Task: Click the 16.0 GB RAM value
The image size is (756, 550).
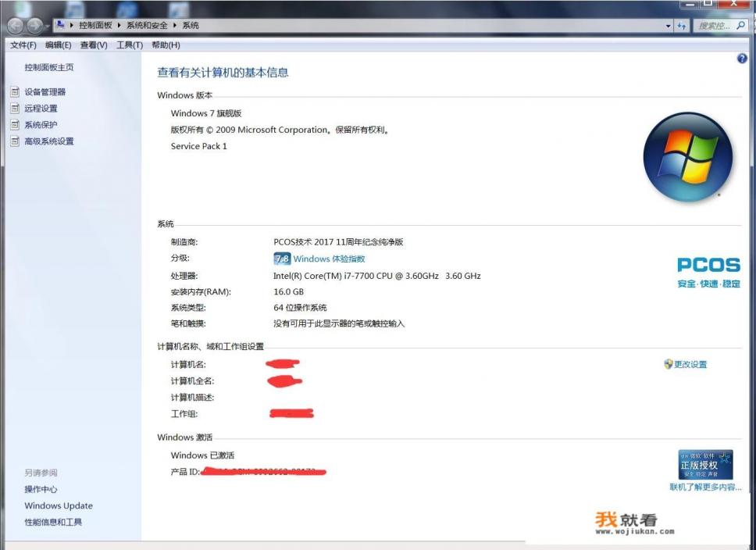Action: (x=289, y=292)
